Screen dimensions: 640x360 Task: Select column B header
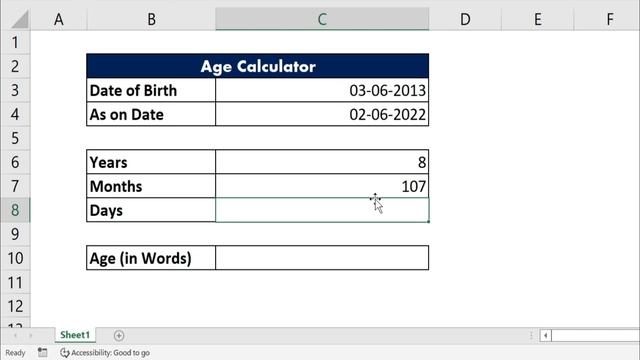[x=151, y=19]
